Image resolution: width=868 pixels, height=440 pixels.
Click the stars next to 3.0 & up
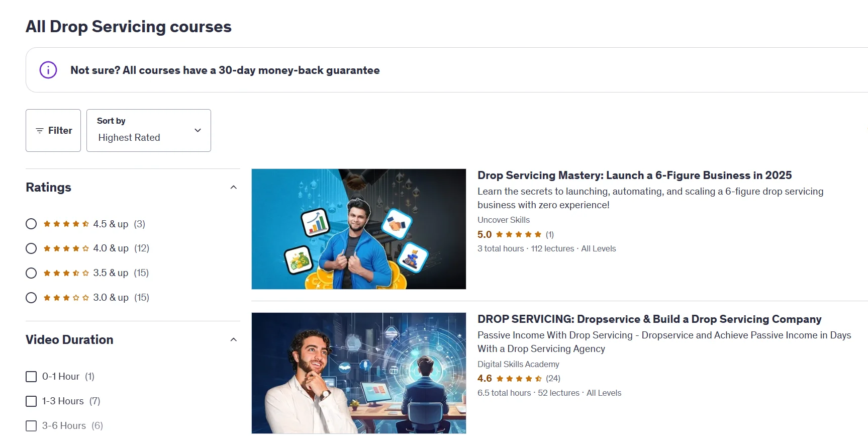click(x=66, y=298)
